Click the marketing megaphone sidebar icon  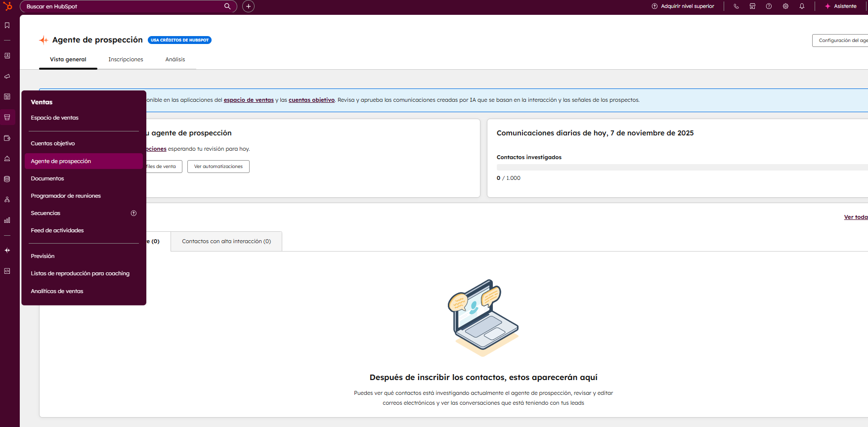(7, 77)
